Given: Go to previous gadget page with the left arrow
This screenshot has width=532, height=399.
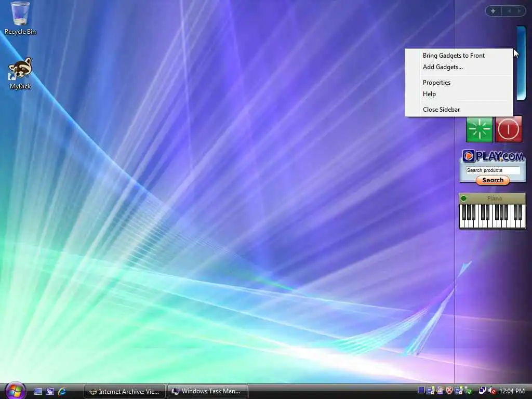Looking at the screenshot, I should (x=509, y=11).
